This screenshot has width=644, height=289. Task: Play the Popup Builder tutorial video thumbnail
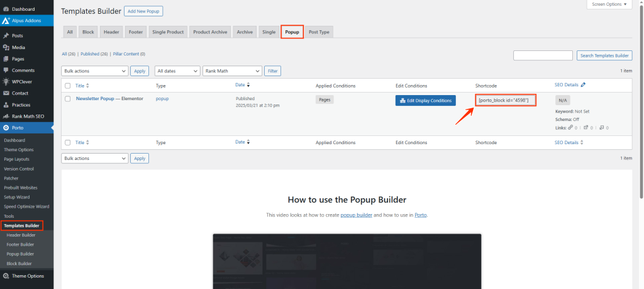(347, 261)
